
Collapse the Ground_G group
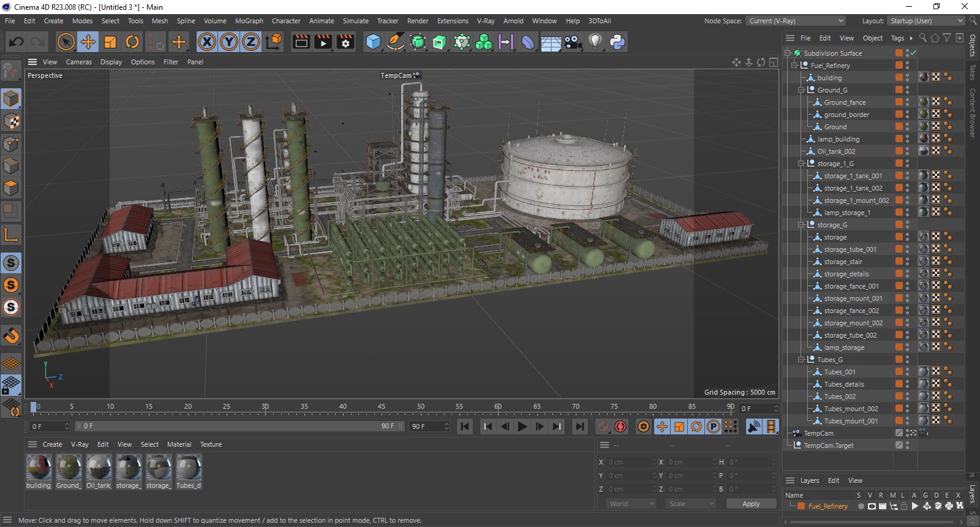pyautogui.click(x=801, y=90)
